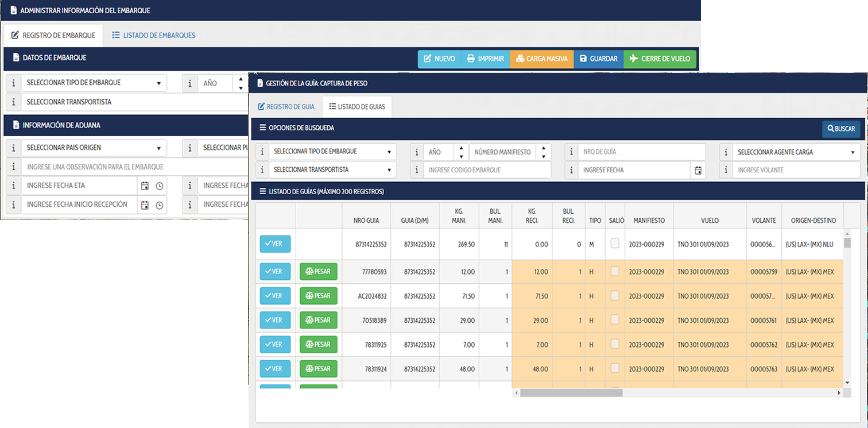Click info icon beside Ingrese Volante field
Screen dimensions: 868x428
pos(726,170)
